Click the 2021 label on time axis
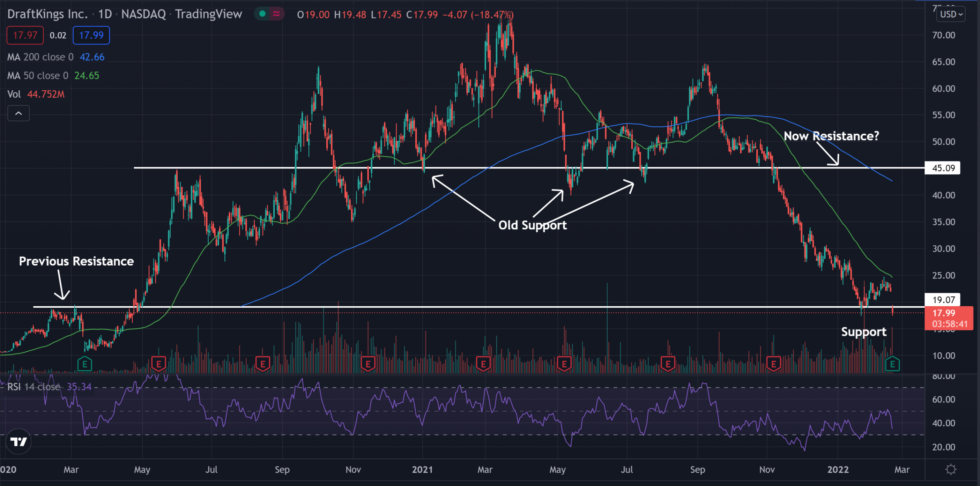Viewport: 980px width, 486px height. pos(422,470)
